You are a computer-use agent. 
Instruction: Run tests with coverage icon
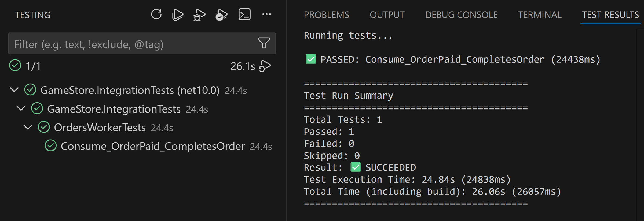221,15
